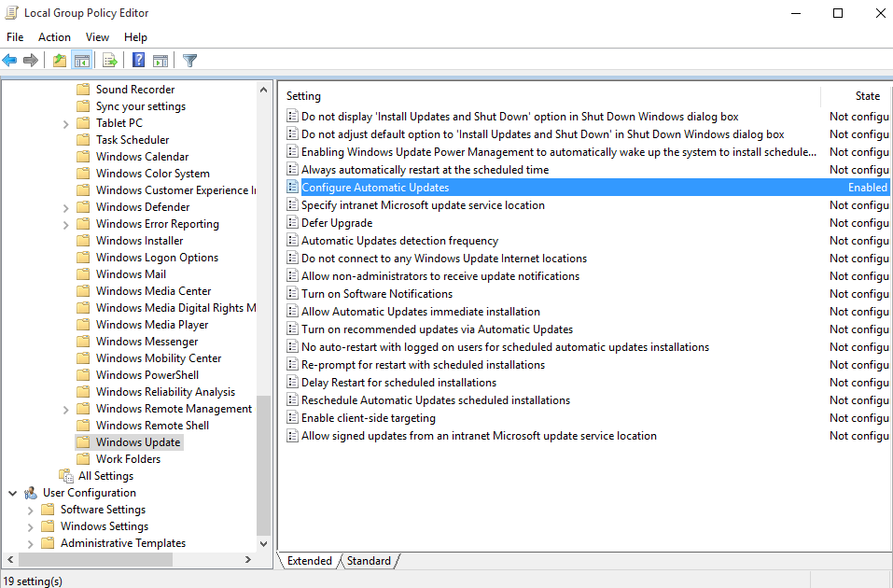Click policy icon beside Defer Upgrade
The width and height of the screenshot is (893, 588).
[292, 222]
